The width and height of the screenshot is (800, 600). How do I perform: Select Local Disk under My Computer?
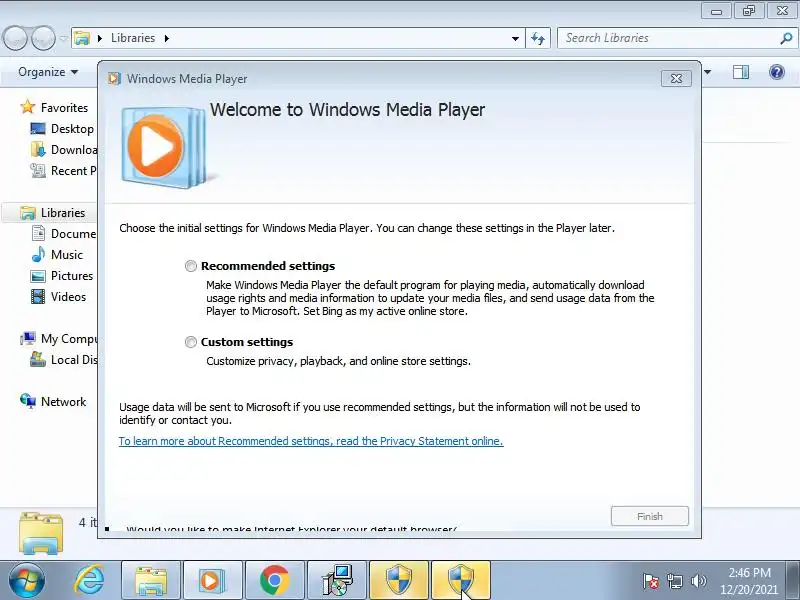pyautogui.click(x=74, y=360)
